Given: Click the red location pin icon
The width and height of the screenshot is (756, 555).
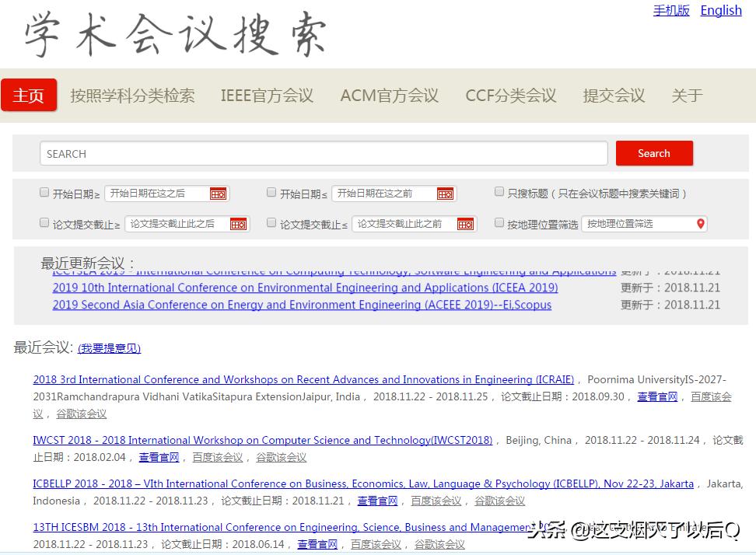Looking at the screenshot, I should coord(701,223).
